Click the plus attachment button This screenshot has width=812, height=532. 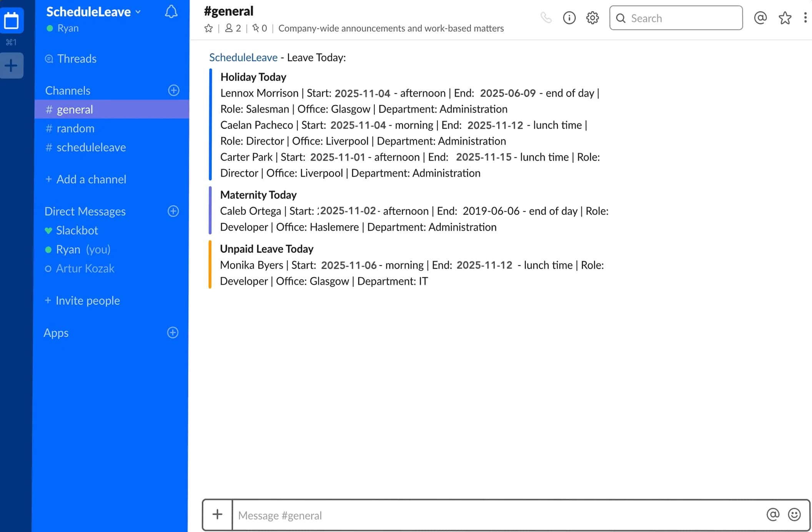click(x=217, y=514)
